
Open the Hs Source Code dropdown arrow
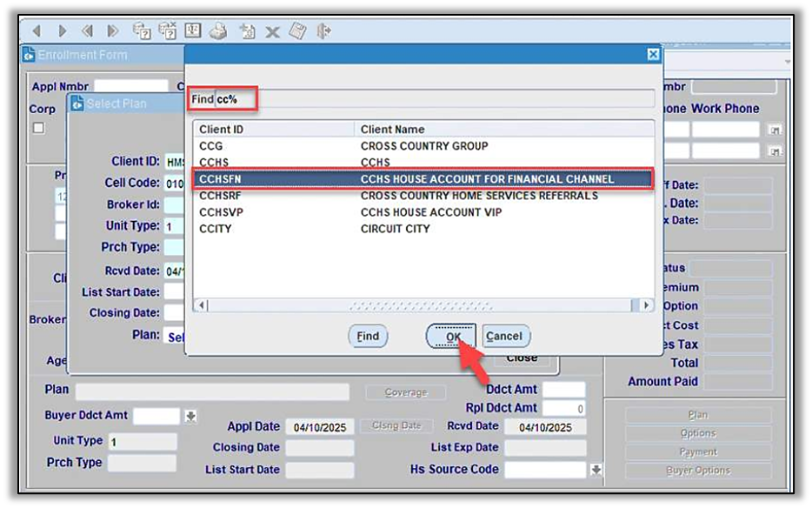point(596,470)
